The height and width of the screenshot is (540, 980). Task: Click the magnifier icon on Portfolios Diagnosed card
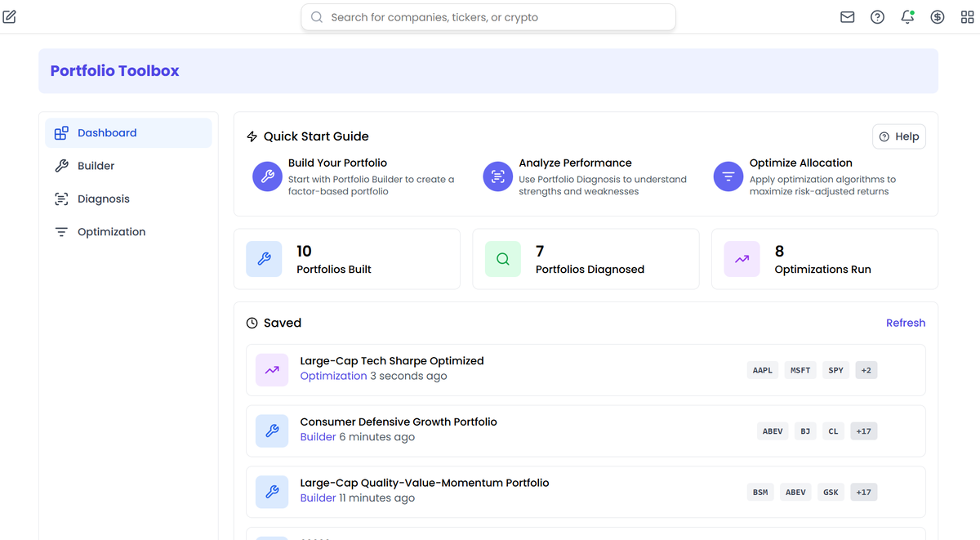click(x=502, y=259)
